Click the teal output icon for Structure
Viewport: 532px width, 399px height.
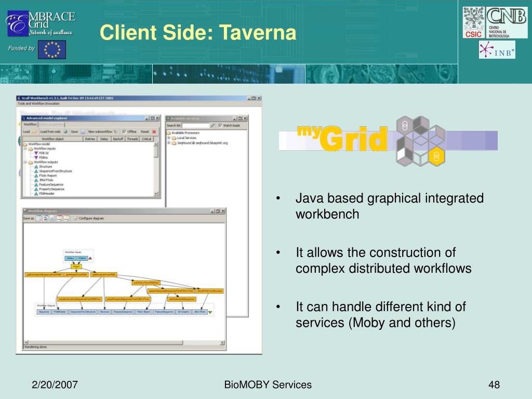click(36, 167)
